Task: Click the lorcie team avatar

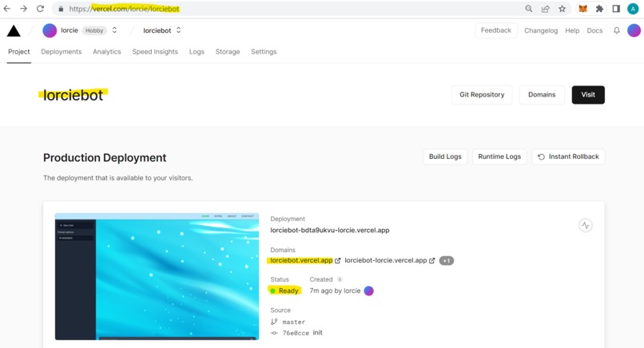Action: click(x=50, y=30)
